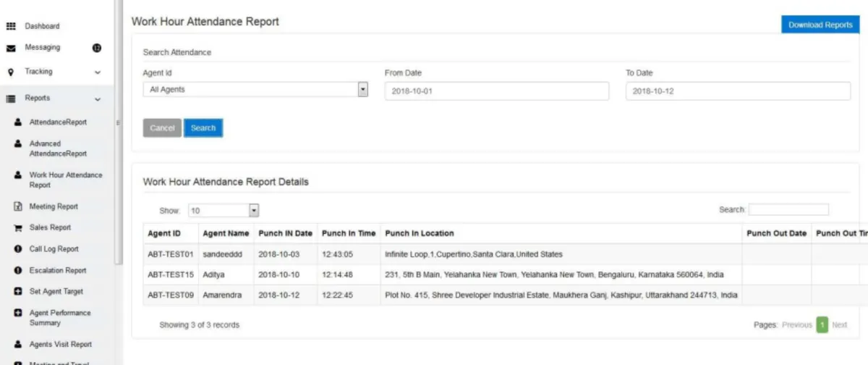868x365 pixels.
Task: Click the Tracking location pin icon
Action: [x=11, y=72]
